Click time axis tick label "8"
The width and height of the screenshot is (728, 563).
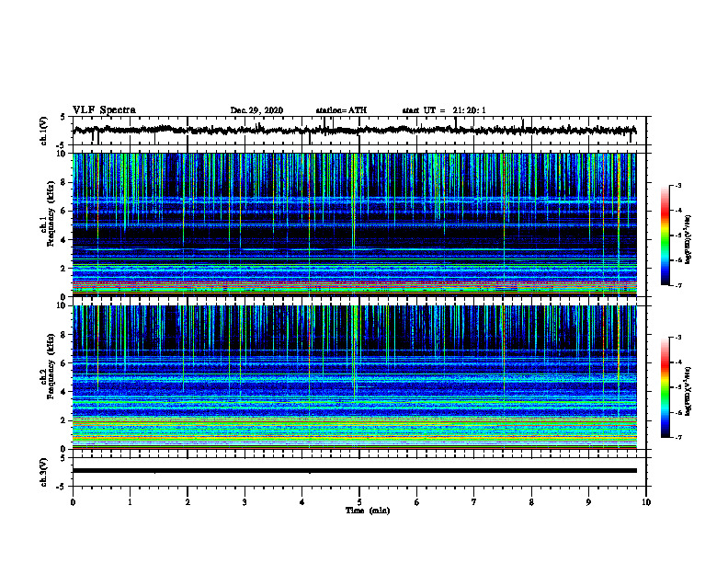(x=531, y=502)
